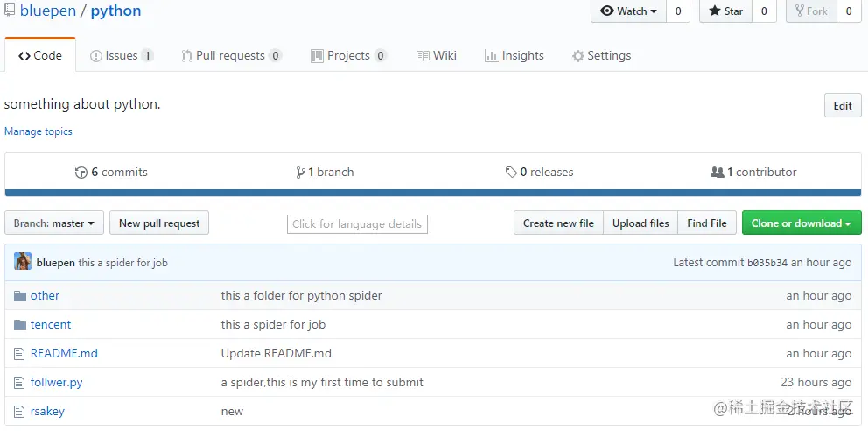Open the python repository name link
The height and width of the screenshot is (431, 868).
coord(115,11)
